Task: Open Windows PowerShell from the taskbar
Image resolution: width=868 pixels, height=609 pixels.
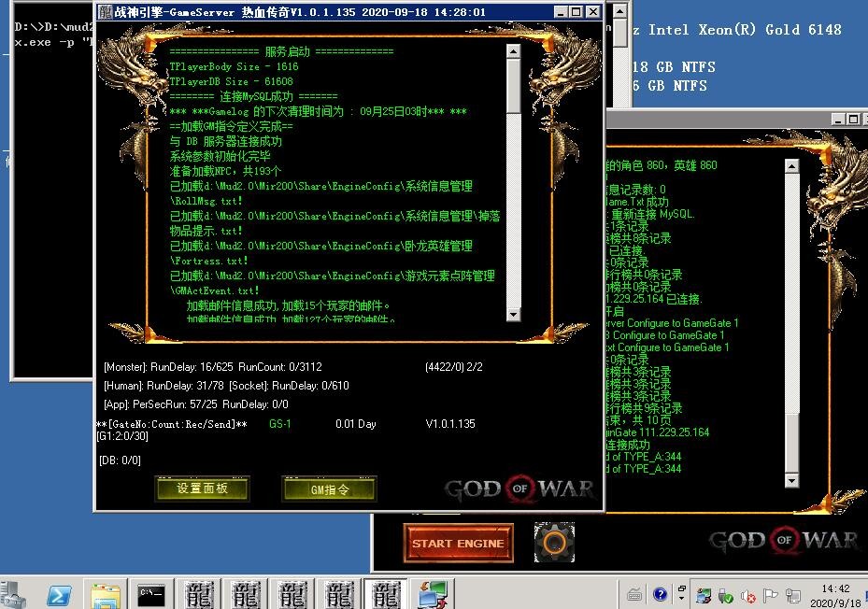Action: pyautogui.click(x=59, y=594)
